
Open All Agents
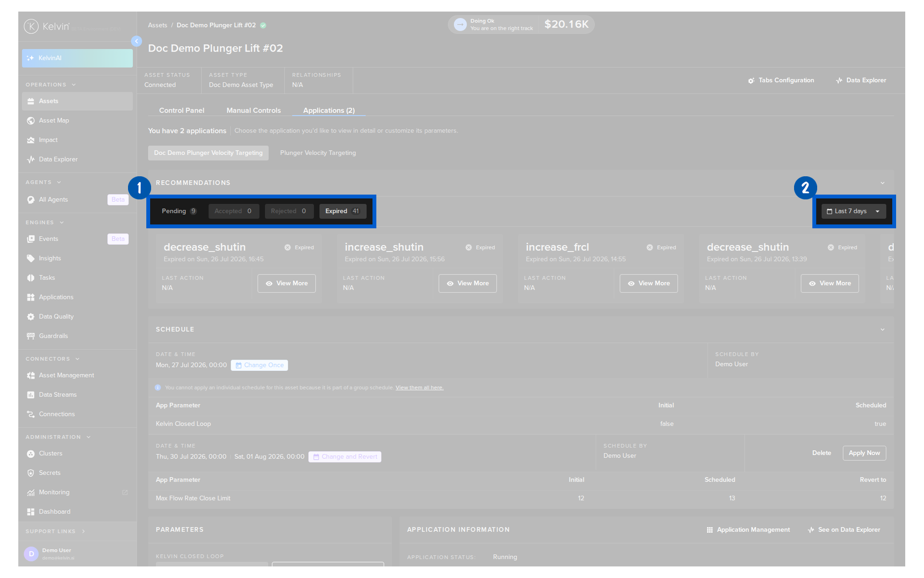[x=77, y=199]
